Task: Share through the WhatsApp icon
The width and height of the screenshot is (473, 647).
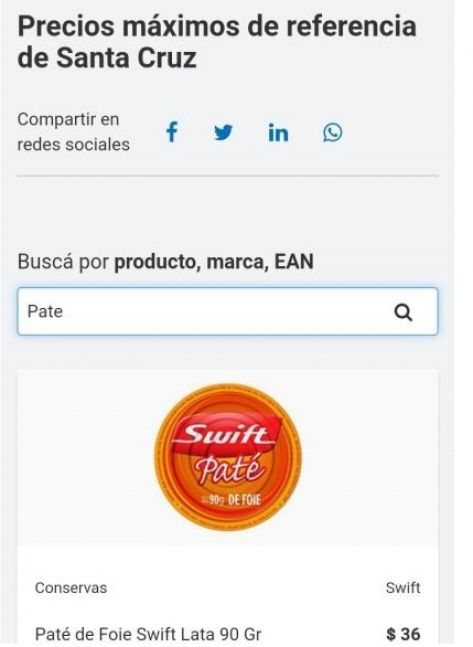Action: (332, 132)
